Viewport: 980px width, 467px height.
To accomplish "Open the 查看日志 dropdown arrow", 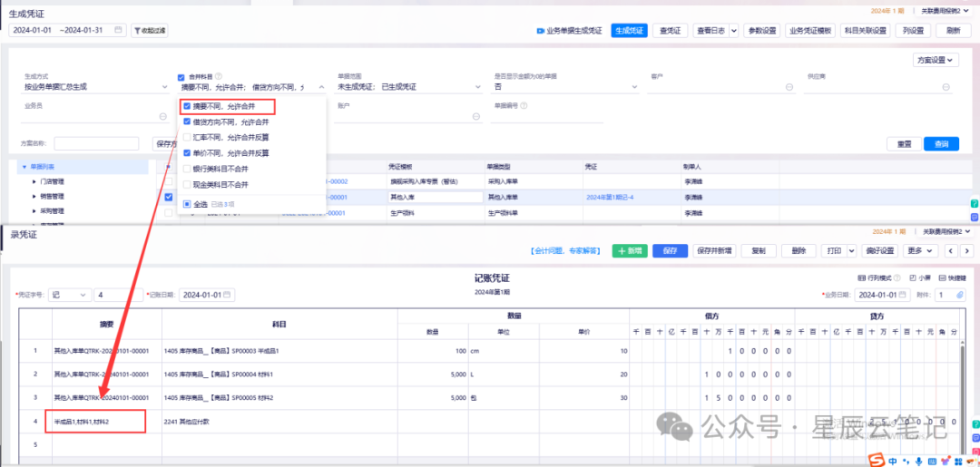I will 733,30.
